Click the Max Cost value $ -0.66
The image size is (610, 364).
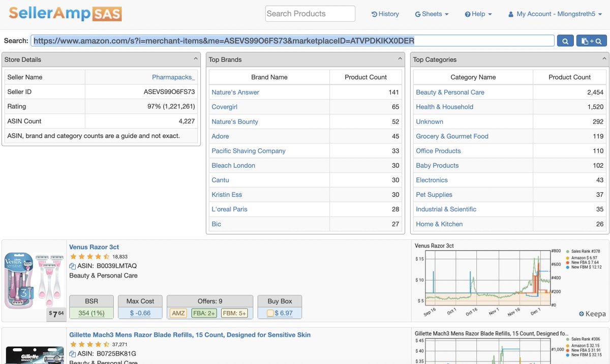[x=140, y=313]
